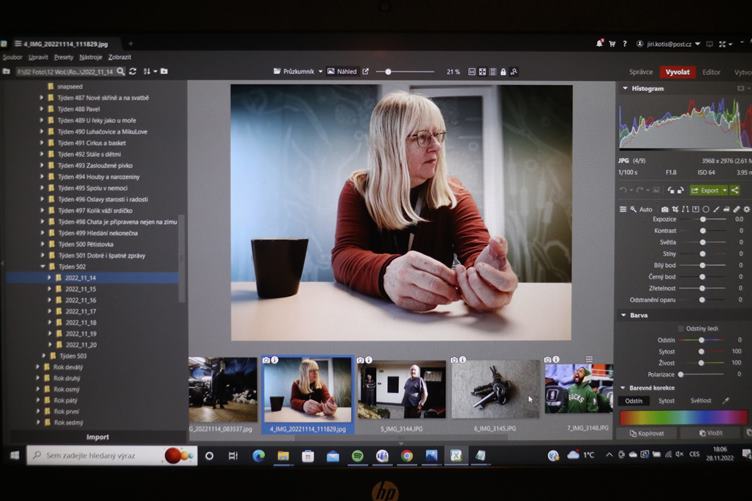Click the share icon beside Export
The width and height of the screenshot is (752, 501).
(x=735, y=190)
